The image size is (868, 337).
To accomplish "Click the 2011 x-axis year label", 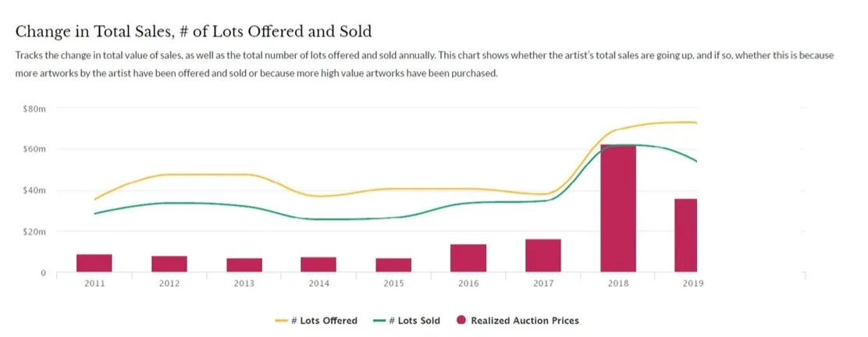I will 94,284.
